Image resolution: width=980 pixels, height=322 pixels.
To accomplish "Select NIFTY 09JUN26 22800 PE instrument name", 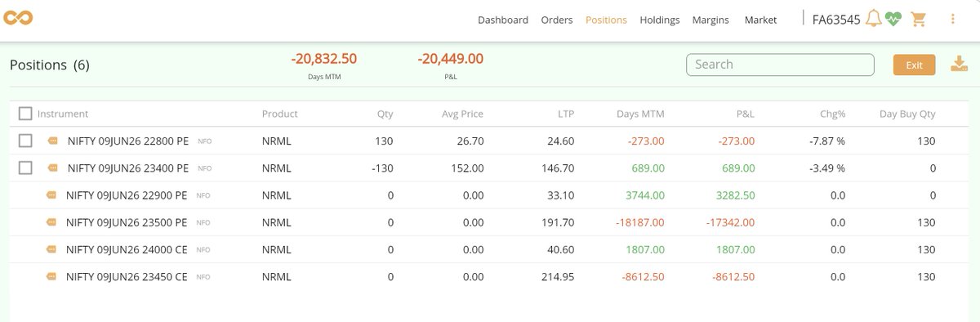I will point(128,141).
